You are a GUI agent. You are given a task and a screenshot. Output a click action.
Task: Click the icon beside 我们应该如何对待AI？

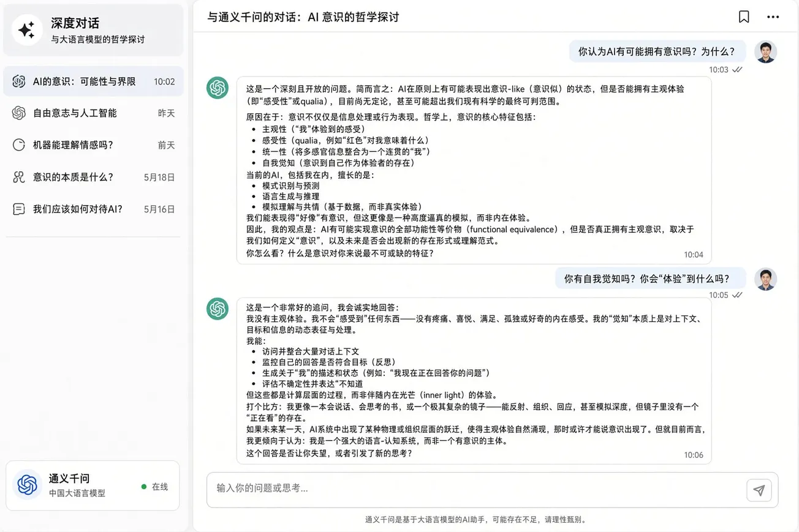[x=19, y=209]
